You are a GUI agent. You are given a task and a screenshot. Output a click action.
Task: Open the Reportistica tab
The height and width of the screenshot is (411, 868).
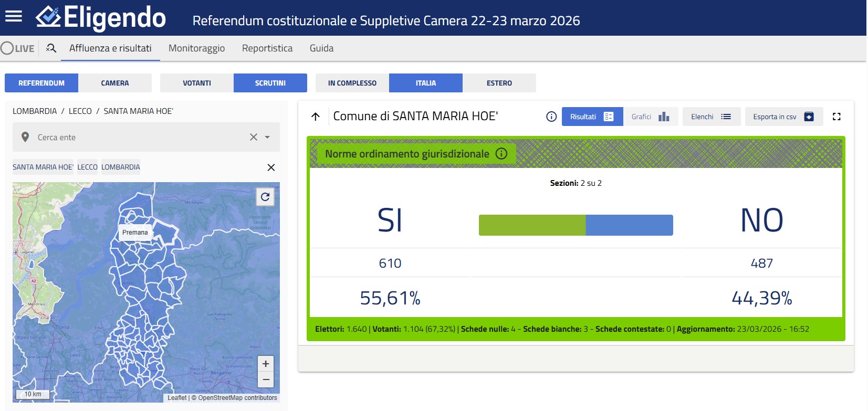pos(267,48)
